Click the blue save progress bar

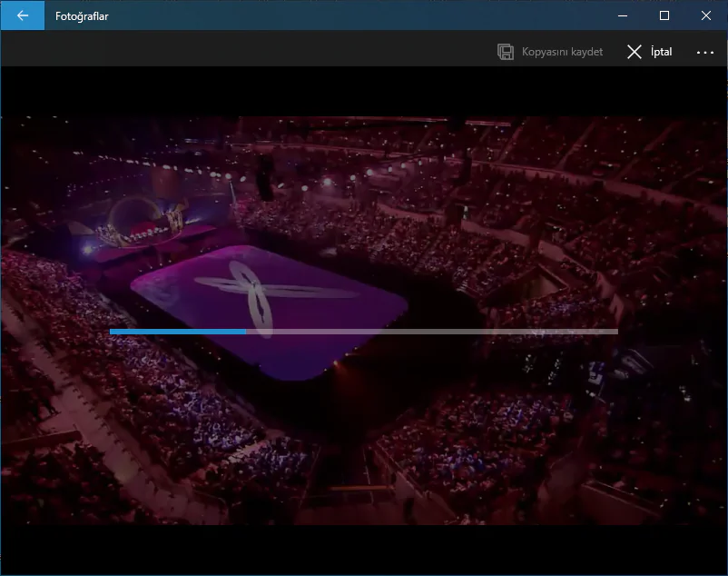click(363, 332)
